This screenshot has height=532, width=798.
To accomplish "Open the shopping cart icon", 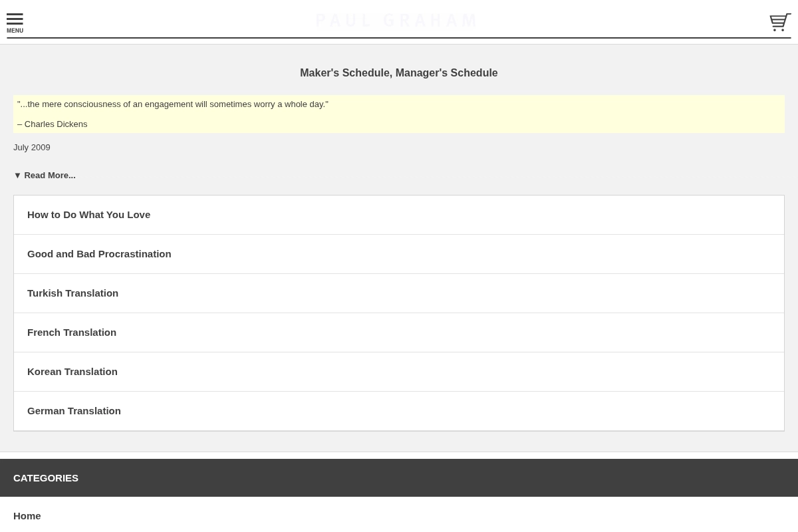I will [x=780, y=22].
